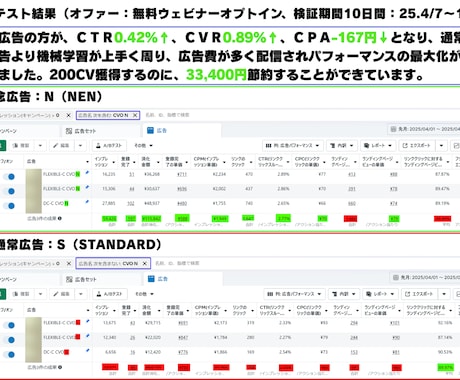Expand arrow beside エクスポート in NEN panel

coord(441,146)
